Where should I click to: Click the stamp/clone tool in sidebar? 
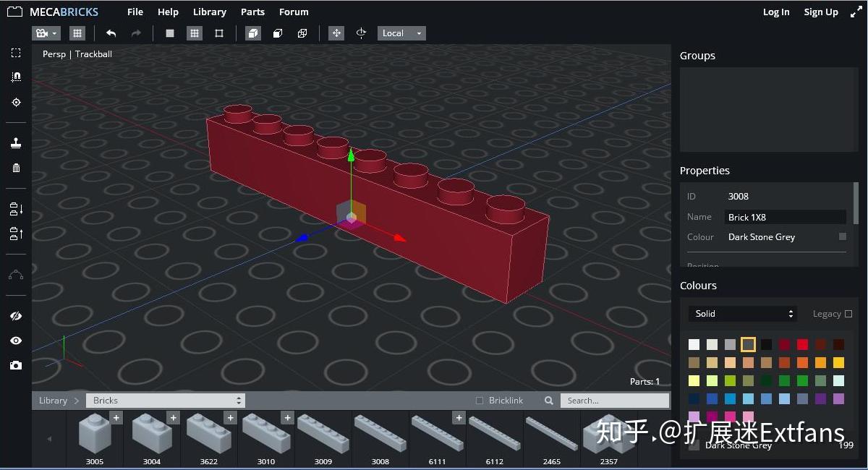(x=16, y=142)
